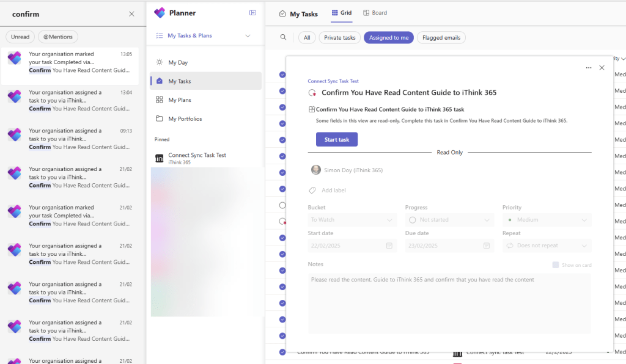Viewport: 626px width, 364px height.
Task: Open the Connect Sync Task Test plan link
Action: point(333,81)
